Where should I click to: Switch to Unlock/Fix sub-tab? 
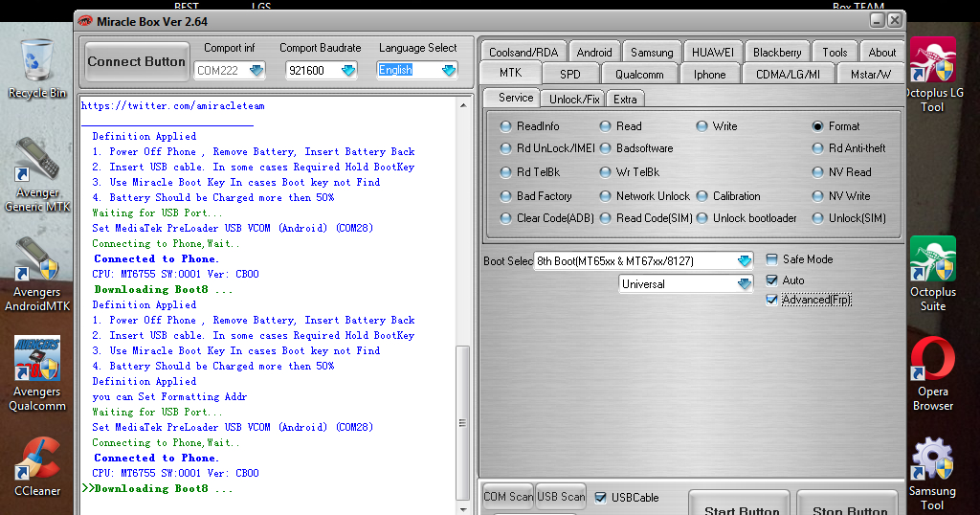(x=574, y=100)
